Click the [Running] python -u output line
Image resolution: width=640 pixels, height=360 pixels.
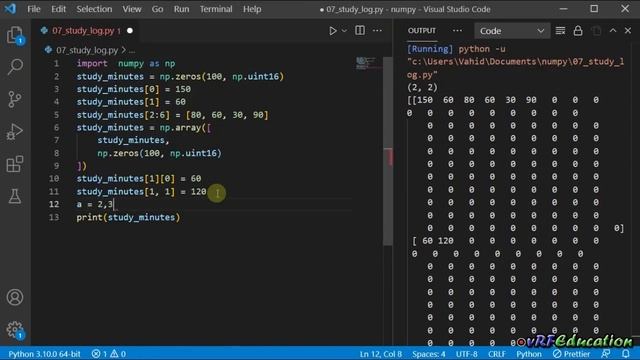(456, 49)
